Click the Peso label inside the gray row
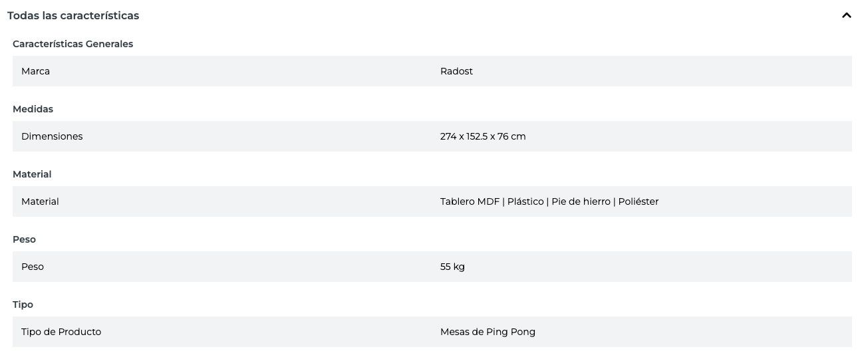Screen dimensions: 868x363 [x=33, y=267]
